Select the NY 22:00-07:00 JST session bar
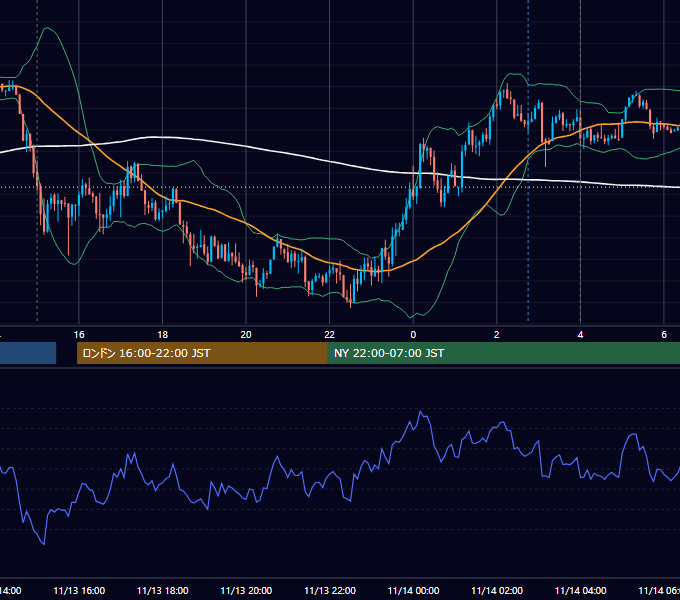 point(503,353)
